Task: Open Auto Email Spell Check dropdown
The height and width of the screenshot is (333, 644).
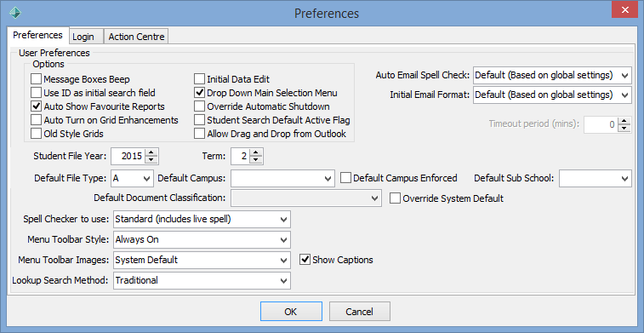Action: 552,75
